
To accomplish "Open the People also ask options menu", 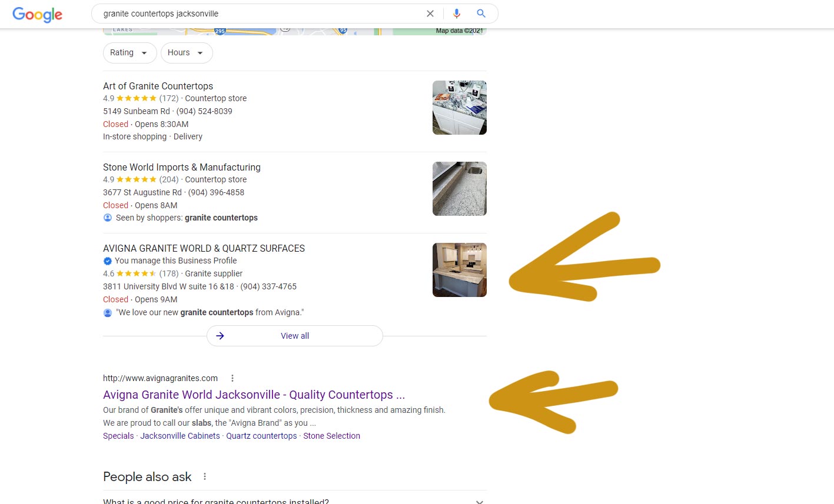I will (205, 476).
